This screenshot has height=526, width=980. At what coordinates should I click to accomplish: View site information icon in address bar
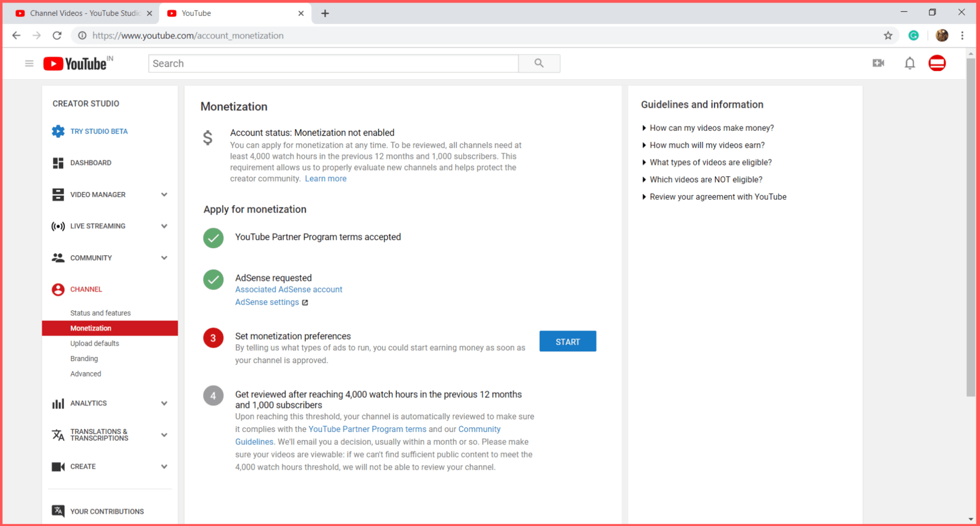(x=82, y=35)
